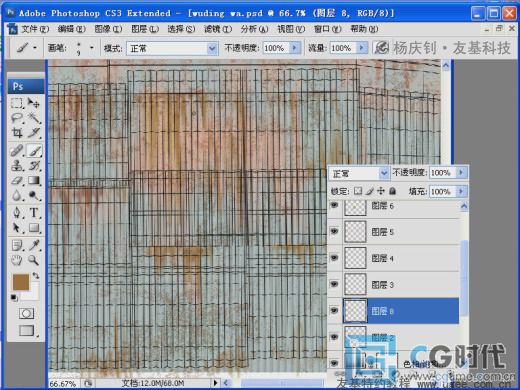The image size is (520, 390).
Task: Toggle lock transparent pixels
Action: tap(358, 191)
